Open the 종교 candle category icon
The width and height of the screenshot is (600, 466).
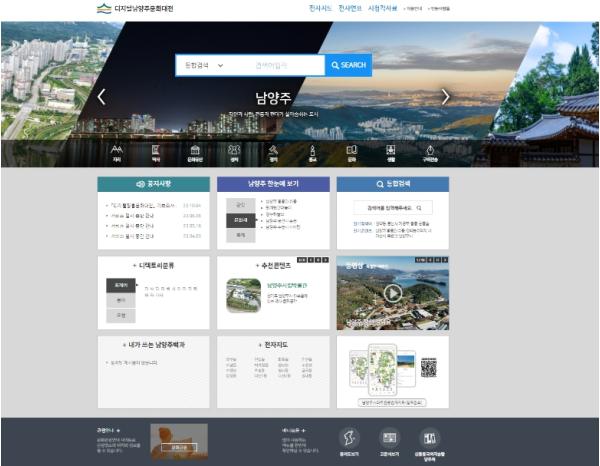[312, 153]
